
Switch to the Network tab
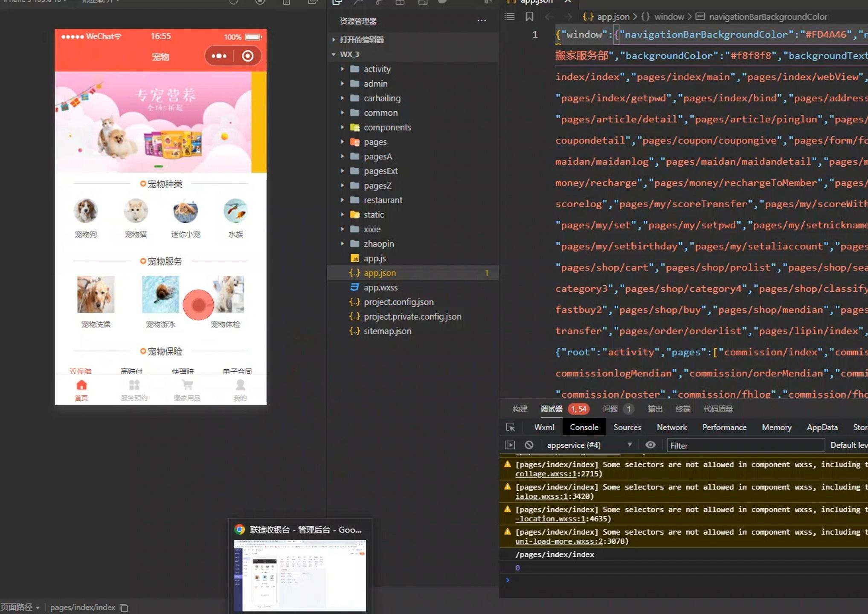671,427
